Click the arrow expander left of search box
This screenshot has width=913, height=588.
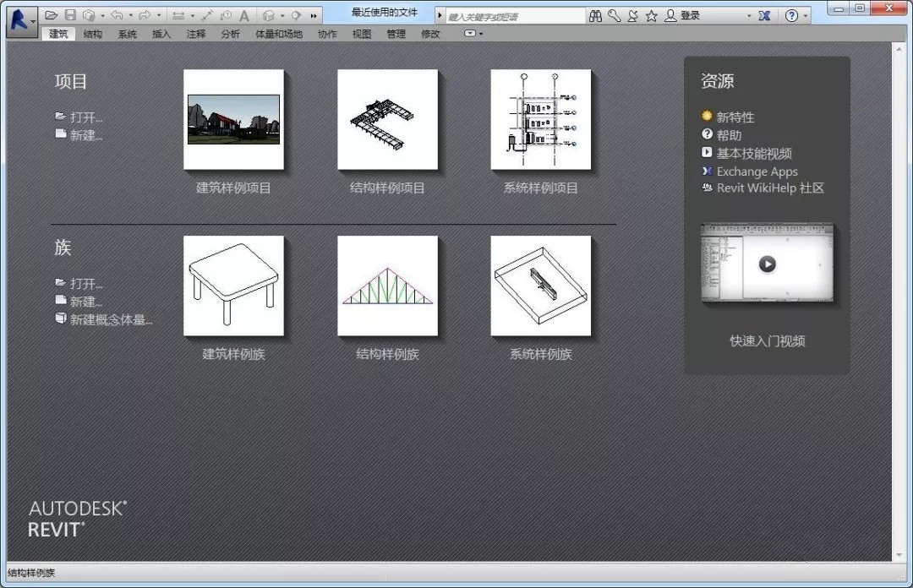[440, 16]
